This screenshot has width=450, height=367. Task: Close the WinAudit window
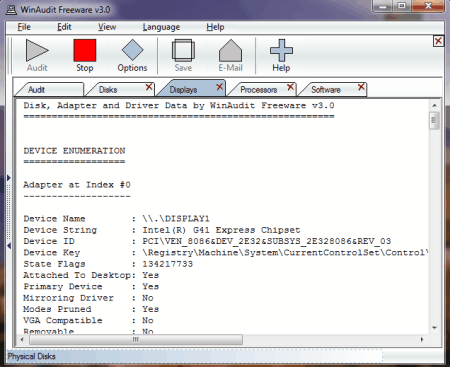428,6
